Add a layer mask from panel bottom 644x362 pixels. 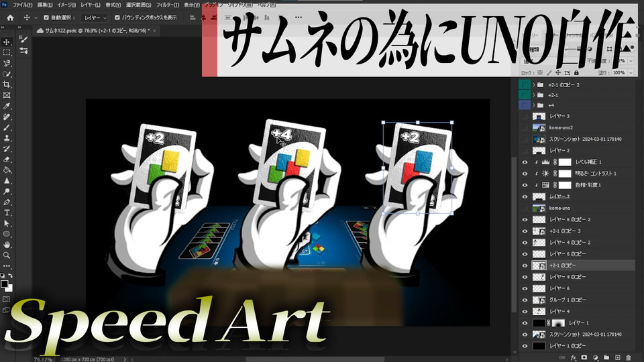click(x=584, y=357)
